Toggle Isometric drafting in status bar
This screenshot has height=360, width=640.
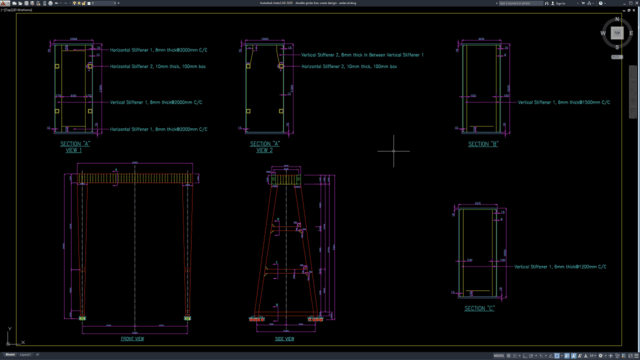coord(541,356)
